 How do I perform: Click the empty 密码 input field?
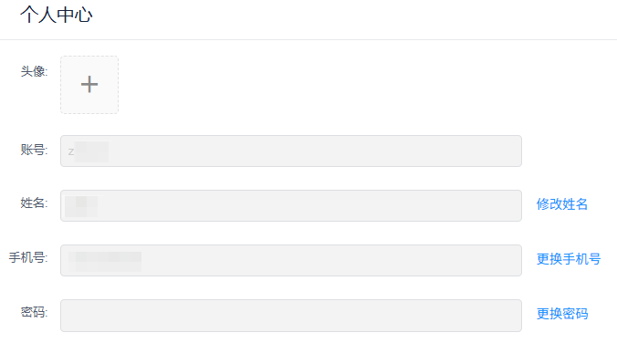(x=291, y=316)
